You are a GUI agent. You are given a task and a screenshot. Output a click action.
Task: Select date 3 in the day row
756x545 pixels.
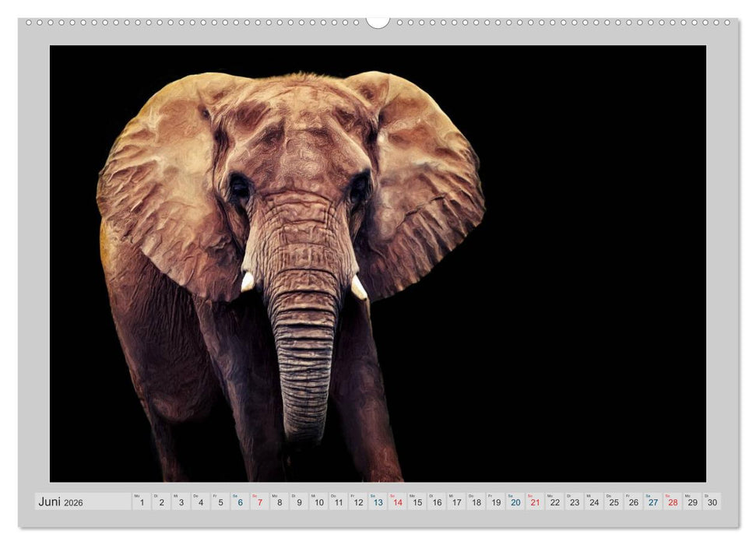coord(181,502)
